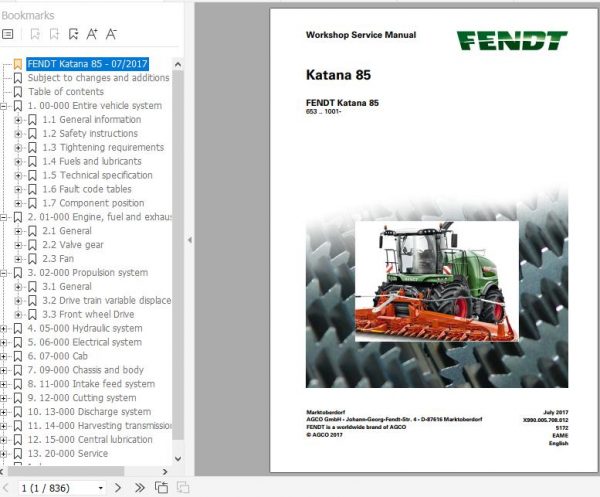The height and width of the screenshot is (497, 600).
Task: Open 1.2 Safety instructions bookmark
Action: pyautogui.click(x=90, y=134)
